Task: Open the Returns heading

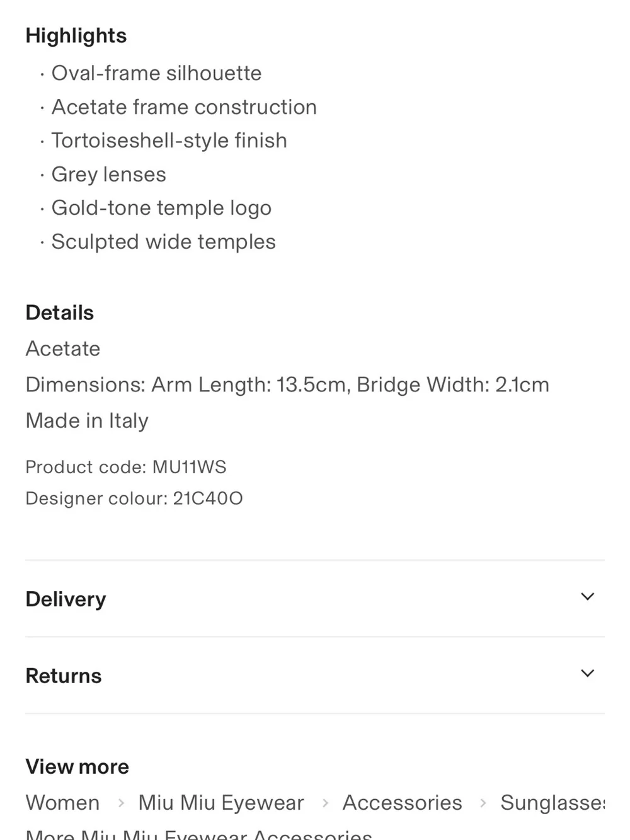Action: 64,676
